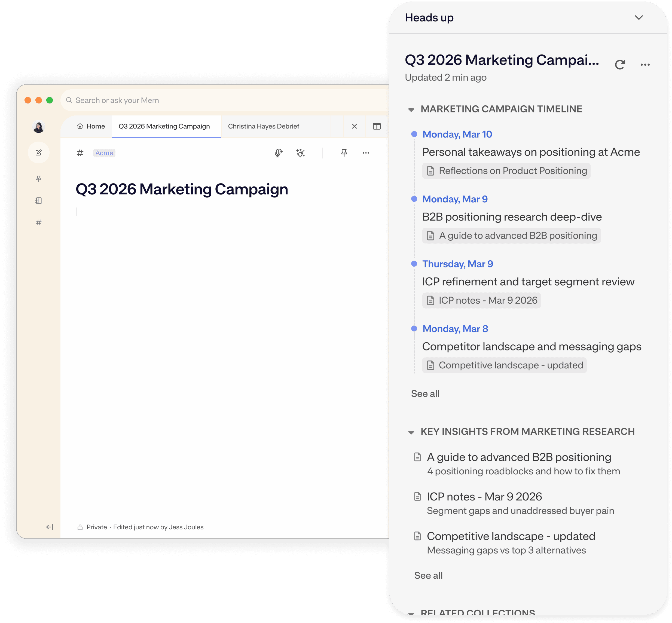672x623 pixels.
Task: Open pinned notes in the sidebar
Action: [39, 179]
